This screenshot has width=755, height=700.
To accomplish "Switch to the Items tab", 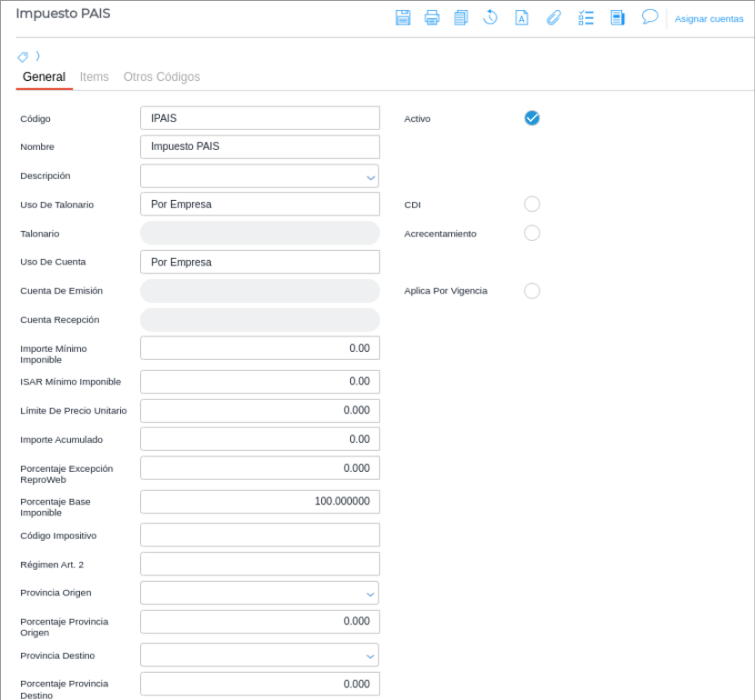I will coord(95,77).
